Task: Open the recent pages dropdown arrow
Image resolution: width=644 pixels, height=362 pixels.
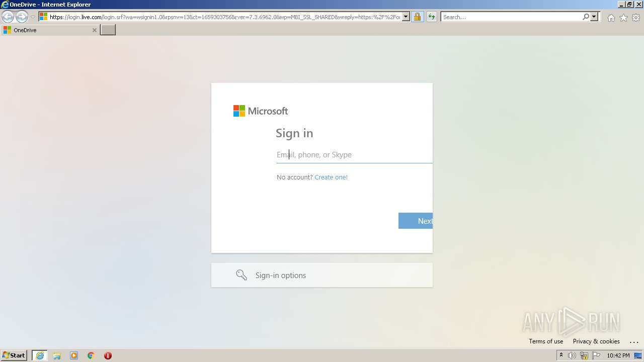Action: point(33,17)
